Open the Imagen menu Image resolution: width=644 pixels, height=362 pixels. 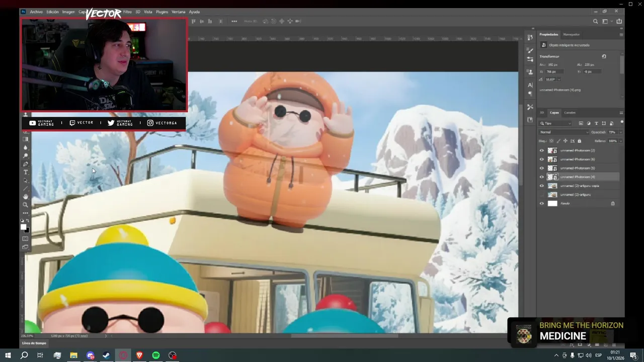click(68, 12)
